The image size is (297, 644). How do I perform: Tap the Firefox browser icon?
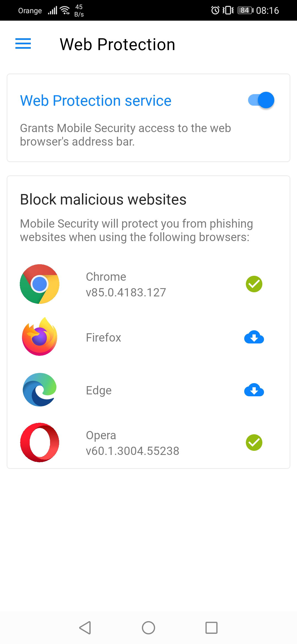click(x=40, y=337)
